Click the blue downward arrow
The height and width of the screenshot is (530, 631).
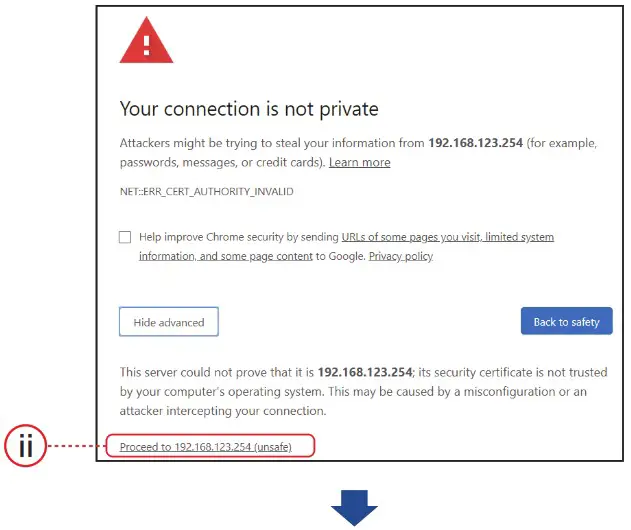click(354, 508)
